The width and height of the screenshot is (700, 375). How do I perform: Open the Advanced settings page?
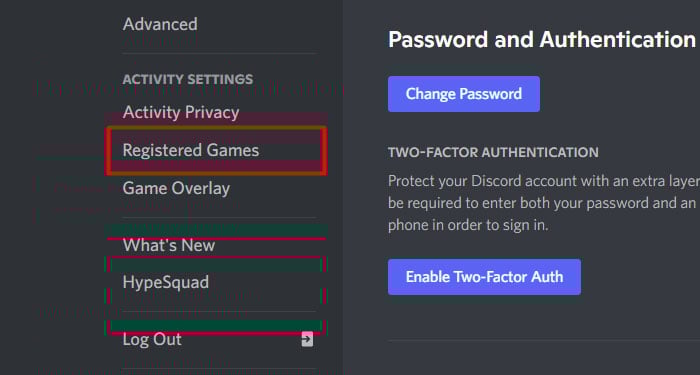160,24
